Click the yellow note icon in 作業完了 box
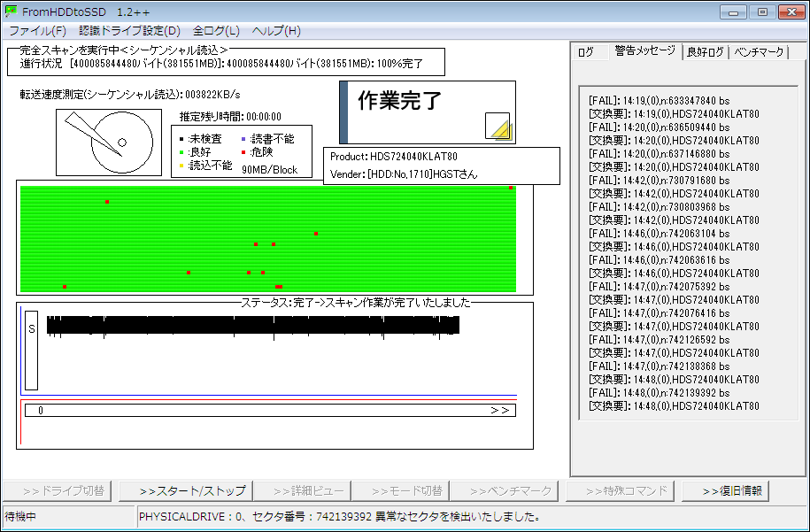This screenshot has width=810, height=532. (498, 127)
